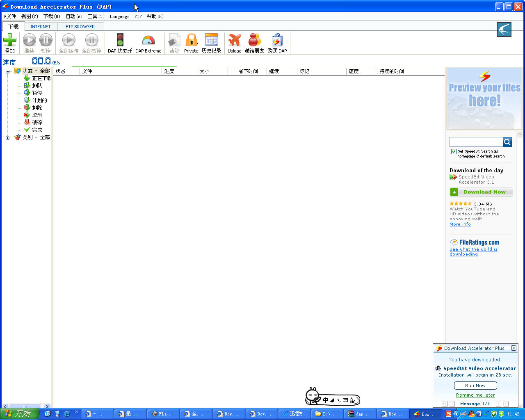Click the Clear (清除) eraser icon
Image resolution: width=525 pixels, height=420 pixels.
coord(174,40)
